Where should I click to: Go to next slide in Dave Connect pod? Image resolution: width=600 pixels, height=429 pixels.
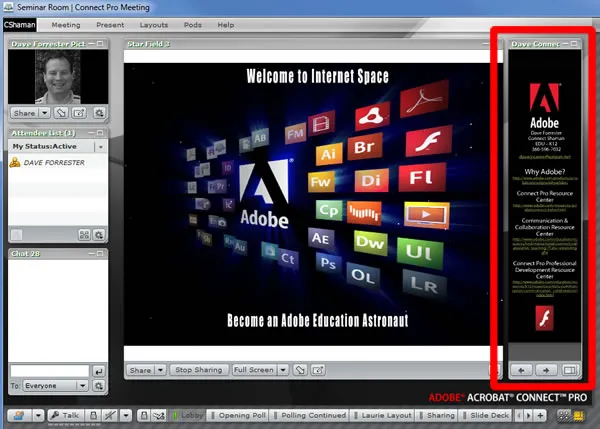point(546,370)
